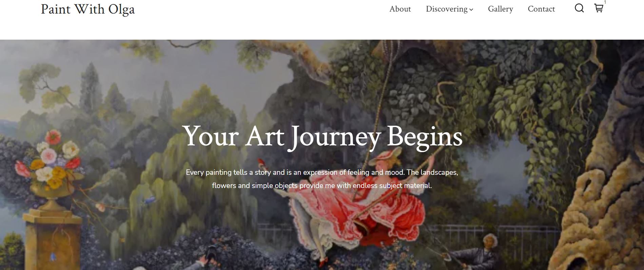Open the search magnifier icon
Viewport: 644px width, 270px height.
coord(579,8)
